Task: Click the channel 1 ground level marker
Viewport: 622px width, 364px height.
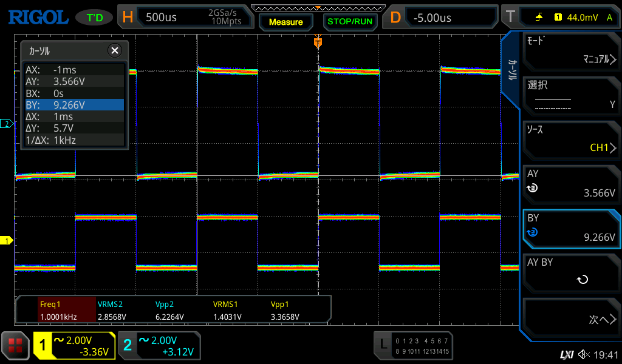Action: point(7,241)
